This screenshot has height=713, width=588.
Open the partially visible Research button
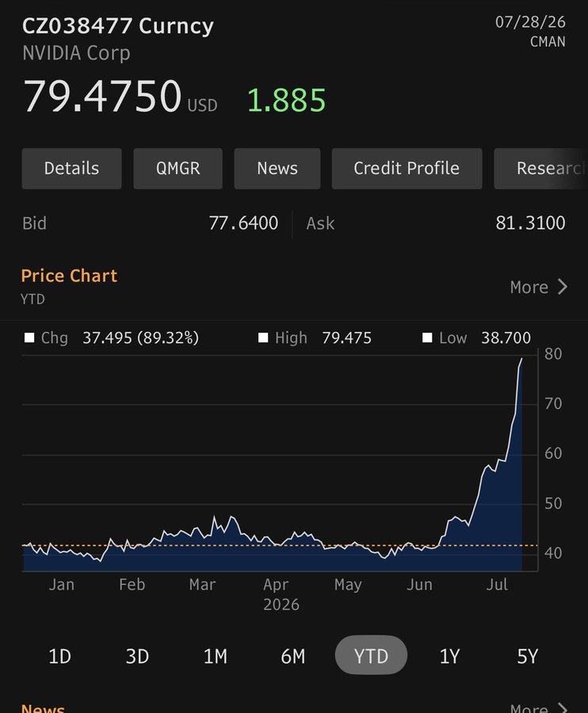click(x=541, y=168)
